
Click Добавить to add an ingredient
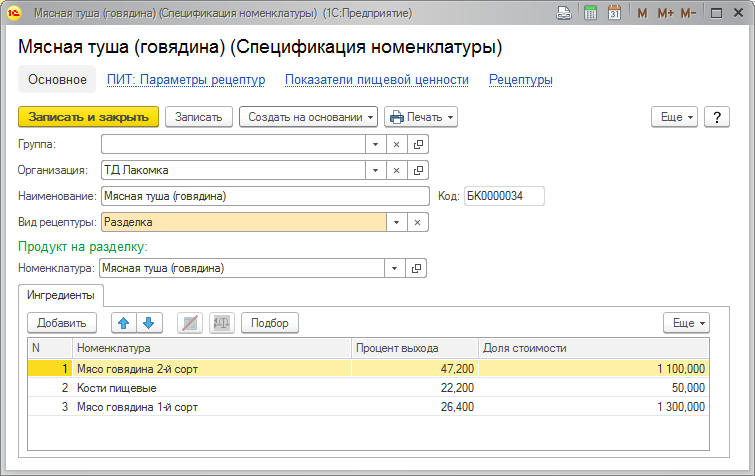tap(61, 323)
